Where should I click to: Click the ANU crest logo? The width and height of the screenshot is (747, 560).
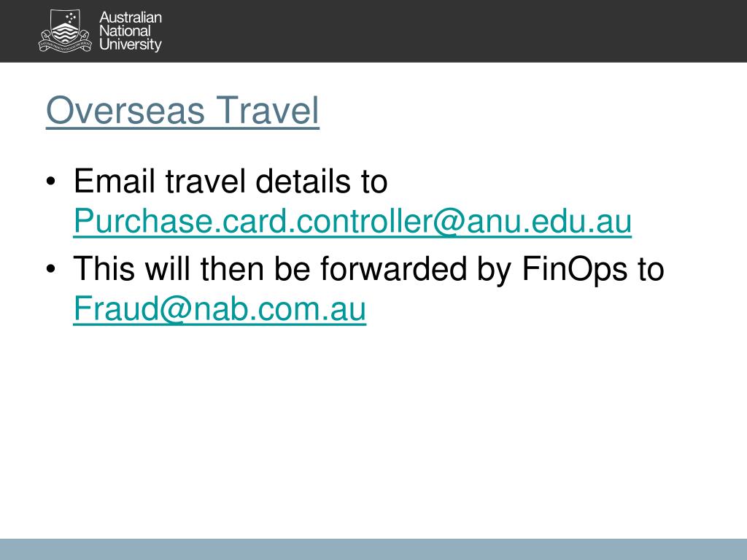(x=64, y=31)
